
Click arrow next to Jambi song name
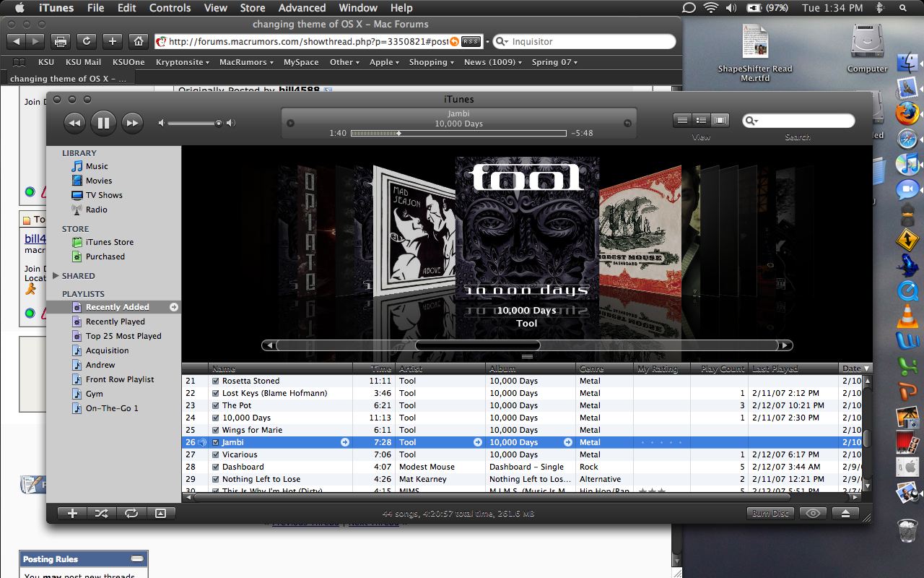[344, 442]
